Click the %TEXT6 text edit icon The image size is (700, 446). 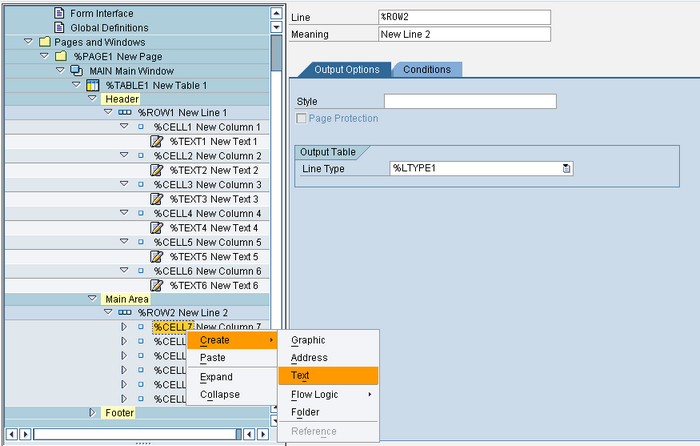pyautogui.click(x=156, y=285)
